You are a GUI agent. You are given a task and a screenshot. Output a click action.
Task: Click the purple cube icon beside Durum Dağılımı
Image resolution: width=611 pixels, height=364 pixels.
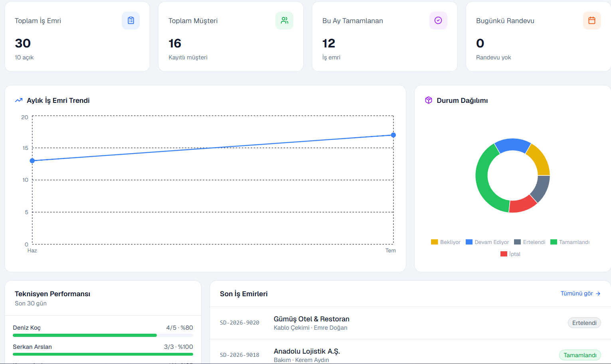point(429,100)
